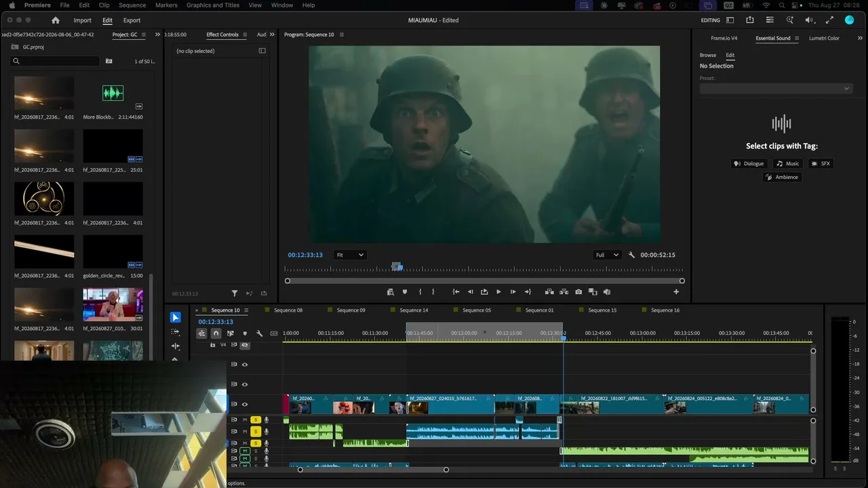Open the Sequence menu
The height and width of the screenshot is (488, 868).
point(132,5)
